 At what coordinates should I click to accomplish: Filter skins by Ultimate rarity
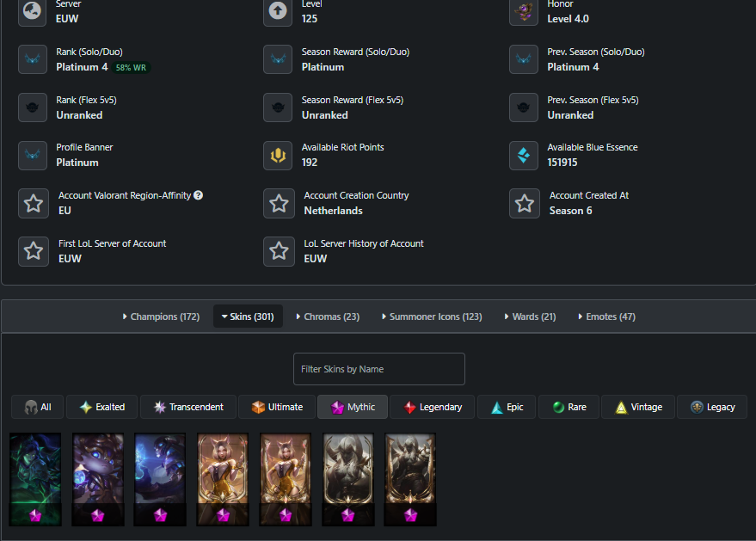(277, 407)
